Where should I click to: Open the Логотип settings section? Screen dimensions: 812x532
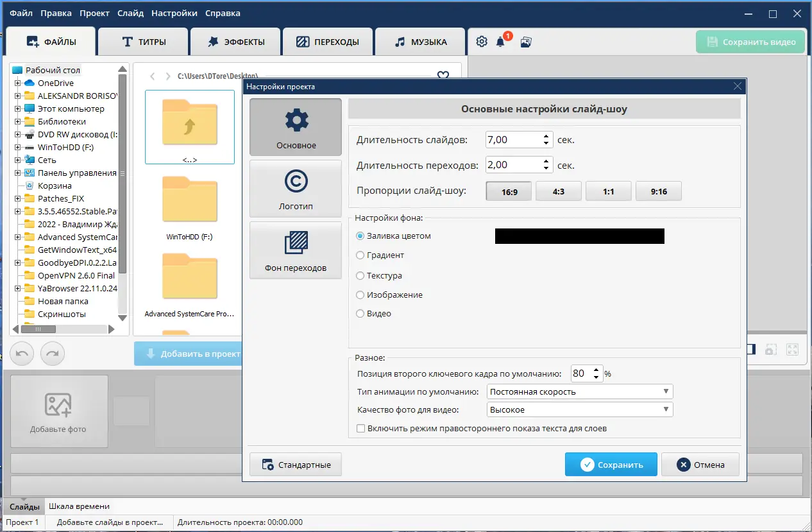[x=296, y=189]
